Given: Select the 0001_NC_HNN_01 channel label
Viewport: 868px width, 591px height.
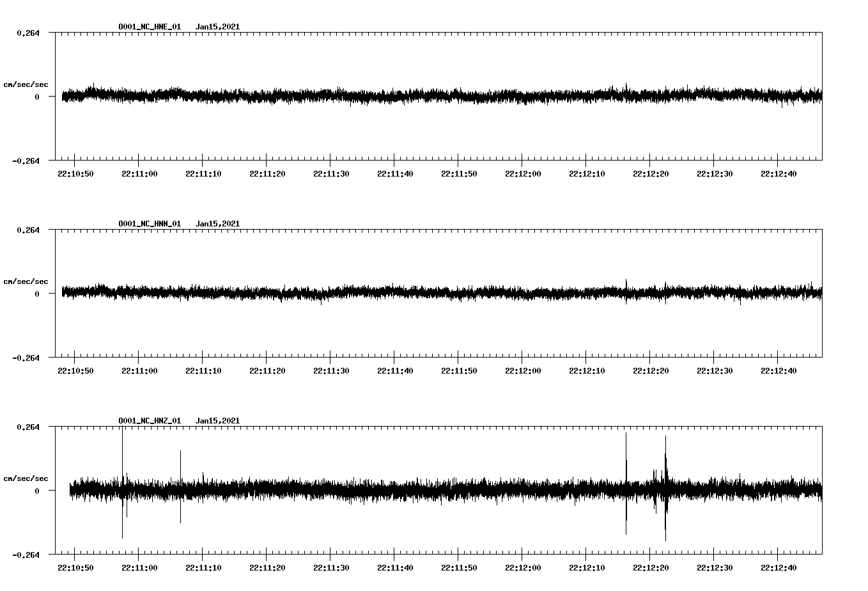Looking at the screenshot, I should (x=148, y=223).
